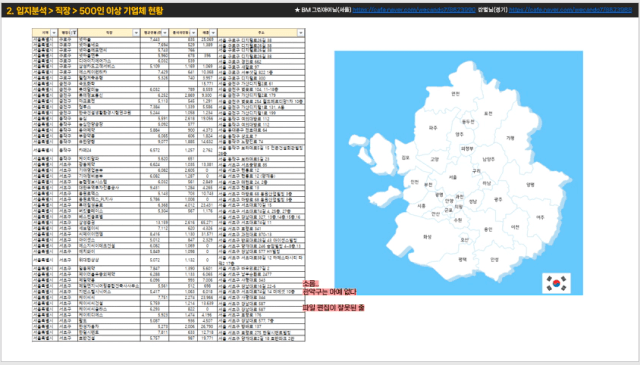Select the 평택 region on the map

462,259
